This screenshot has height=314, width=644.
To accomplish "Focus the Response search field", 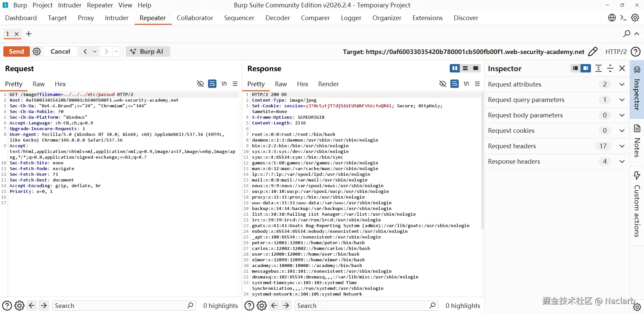I will point(366,306).
